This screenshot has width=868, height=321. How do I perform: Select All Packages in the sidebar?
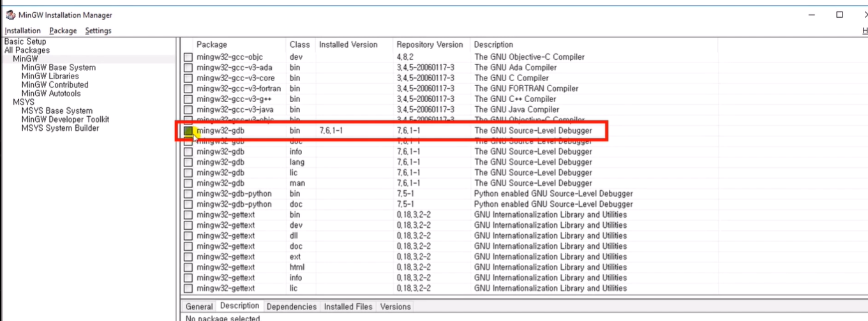27,50
